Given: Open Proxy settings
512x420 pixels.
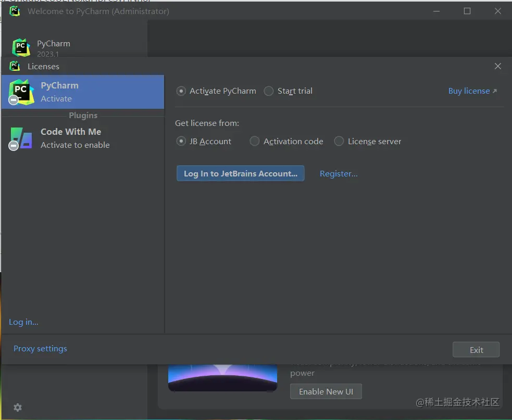Looking at the screenshot, I should coord(40,349).
